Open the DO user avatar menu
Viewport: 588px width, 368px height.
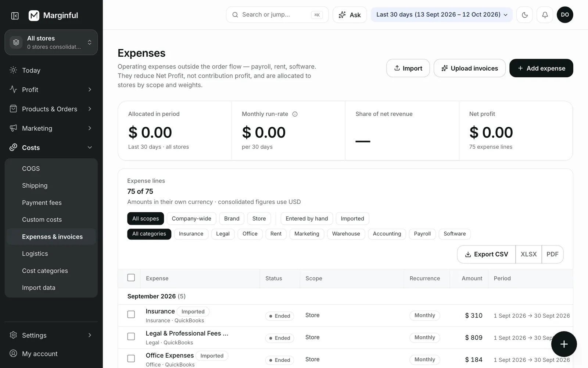point(565,15)
